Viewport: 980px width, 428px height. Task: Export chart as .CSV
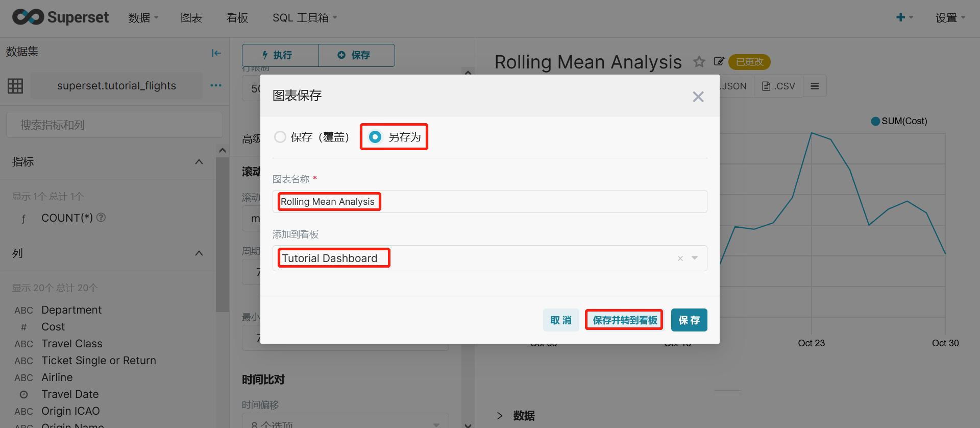click(778, 86)
